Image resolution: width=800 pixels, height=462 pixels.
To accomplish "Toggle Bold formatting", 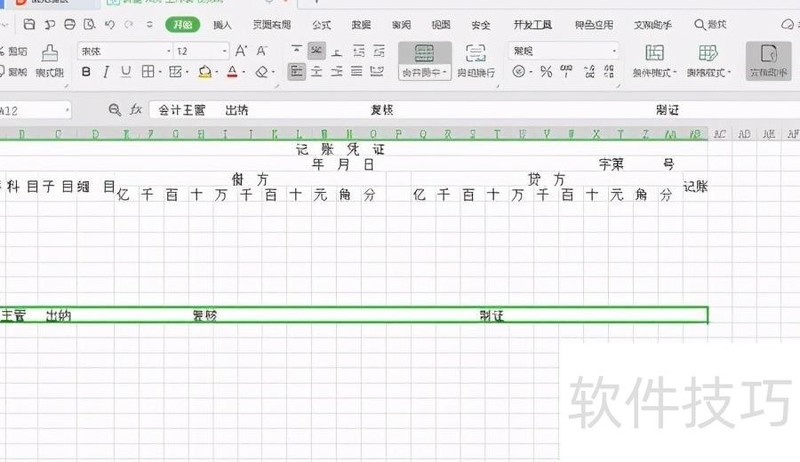I will coord(86,71).
